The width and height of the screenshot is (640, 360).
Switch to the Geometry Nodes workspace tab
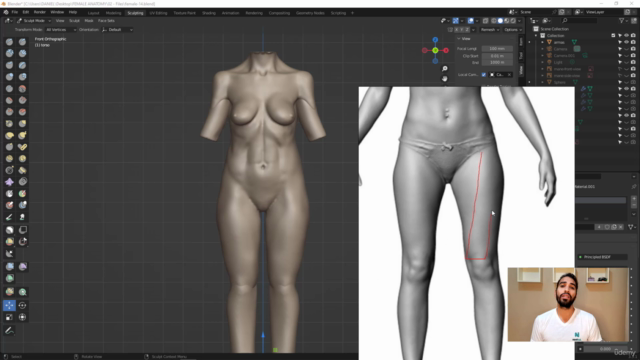[x=310, y=13]
